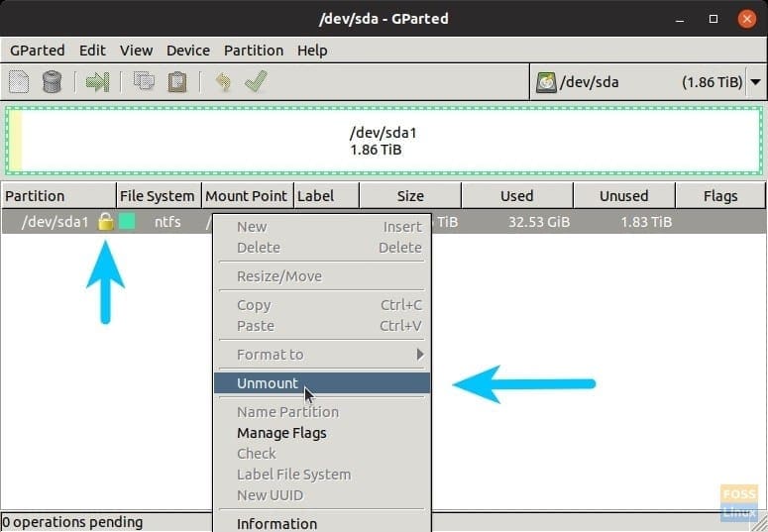This screenshot has width=768, height=532.
Task: Open the Help menu
Action: click(312, 51)
